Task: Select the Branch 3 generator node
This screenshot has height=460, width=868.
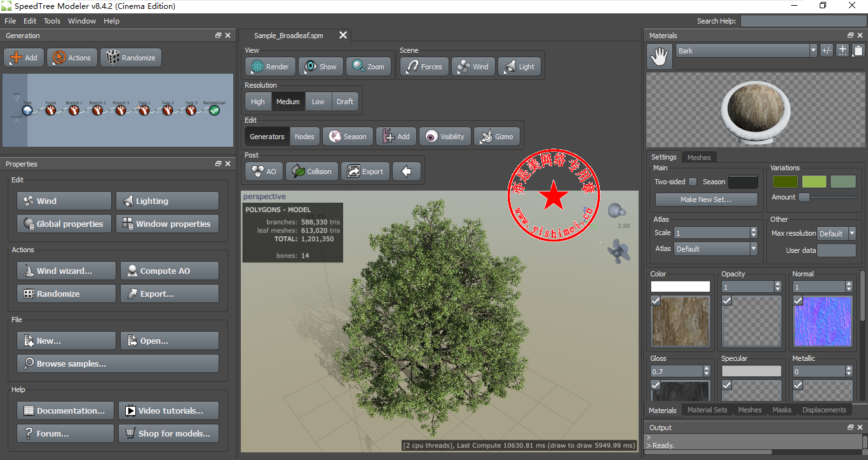Action: click(121, 111)
